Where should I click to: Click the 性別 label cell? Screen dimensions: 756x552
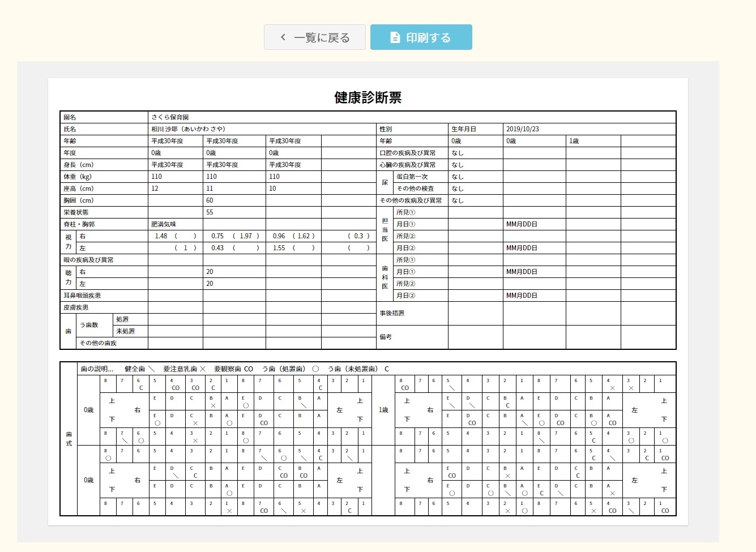412,129
